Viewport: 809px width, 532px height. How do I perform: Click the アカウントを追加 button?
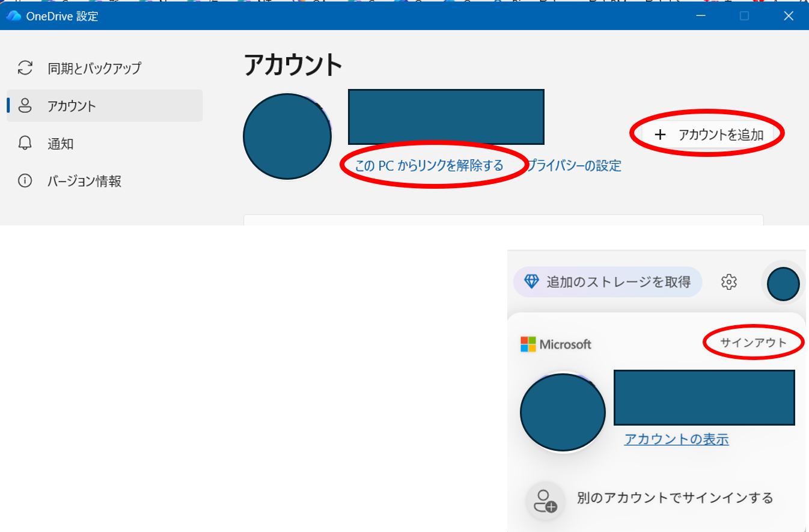coord(707,135)
